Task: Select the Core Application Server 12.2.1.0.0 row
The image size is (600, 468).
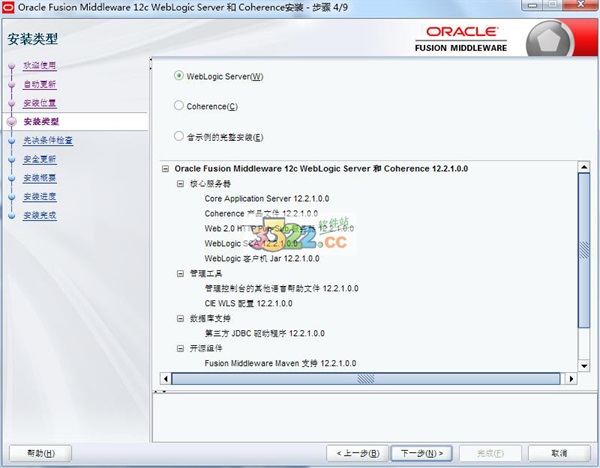Action: pyautogui.click(x=267, y=199)
